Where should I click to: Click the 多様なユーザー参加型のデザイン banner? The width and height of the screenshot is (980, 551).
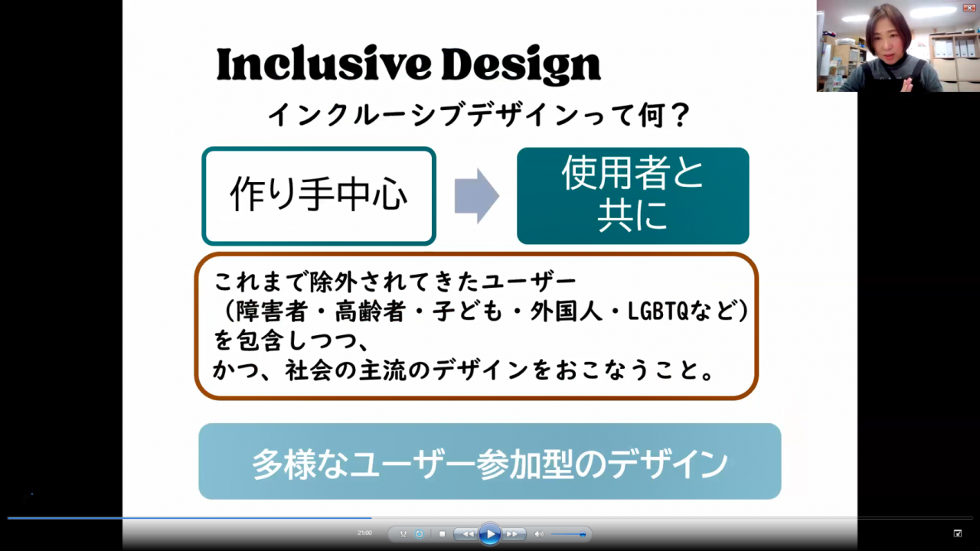tap(489, 461)
